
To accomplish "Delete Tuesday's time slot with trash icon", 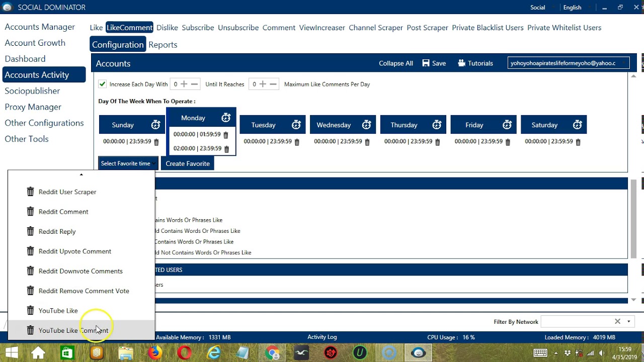I will click(x=297, y=142).
